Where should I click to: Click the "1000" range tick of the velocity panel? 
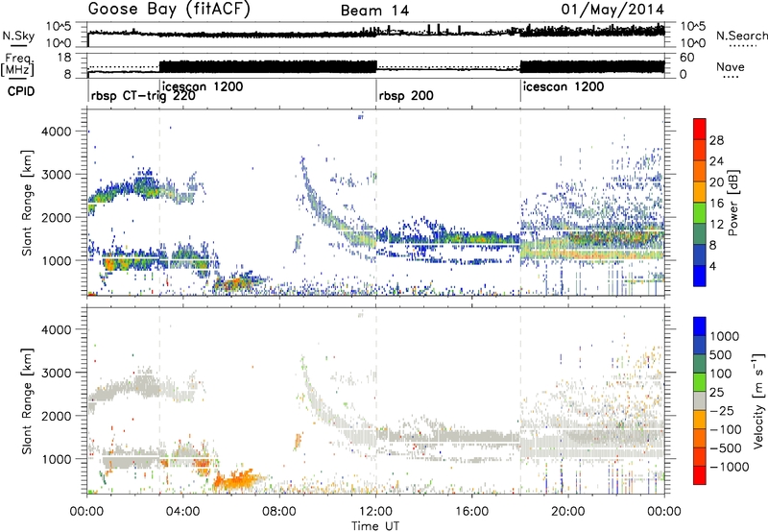56,459
